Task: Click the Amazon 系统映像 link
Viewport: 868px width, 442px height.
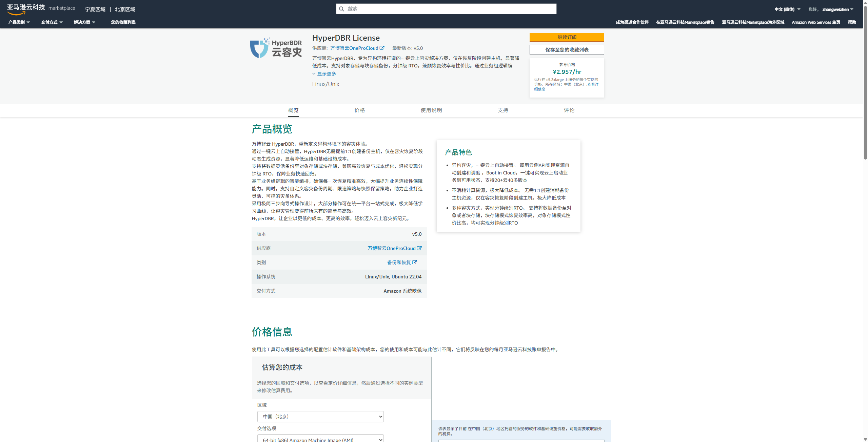Action: (x=402, y=291)
